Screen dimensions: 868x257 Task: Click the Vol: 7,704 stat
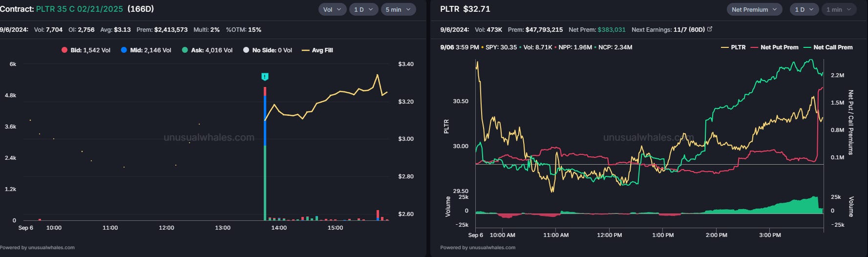[48, 30]
